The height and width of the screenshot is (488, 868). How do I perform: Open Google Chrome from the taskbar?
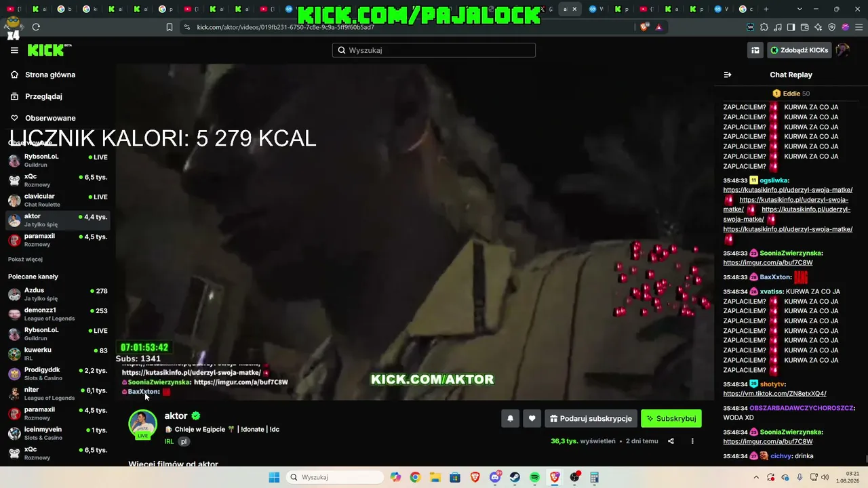415,477
